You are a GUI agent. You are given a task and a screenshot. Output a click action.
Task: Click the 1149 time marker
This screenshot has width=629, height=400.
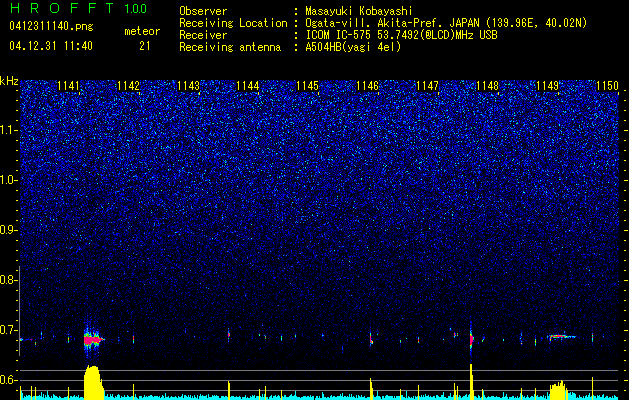[548, 86]
